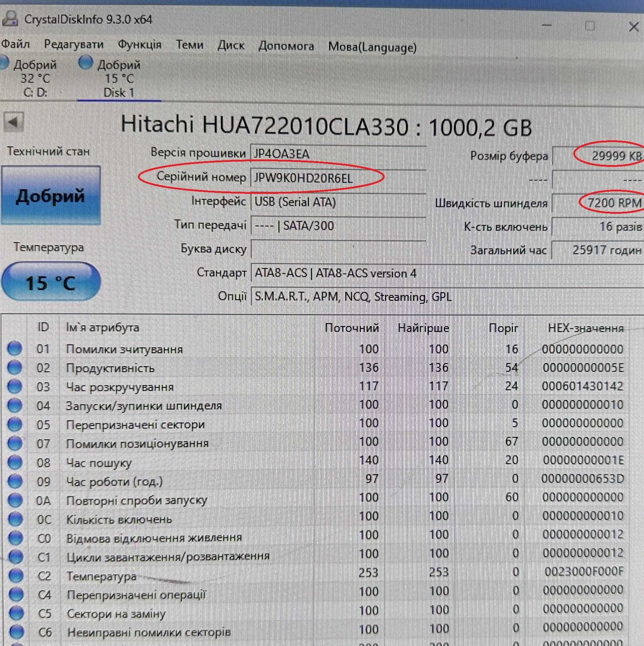Image resolution: width=644 pixels, height=646 pixels.
Task: Click the Добрий health status button
Action: (51, 195)
